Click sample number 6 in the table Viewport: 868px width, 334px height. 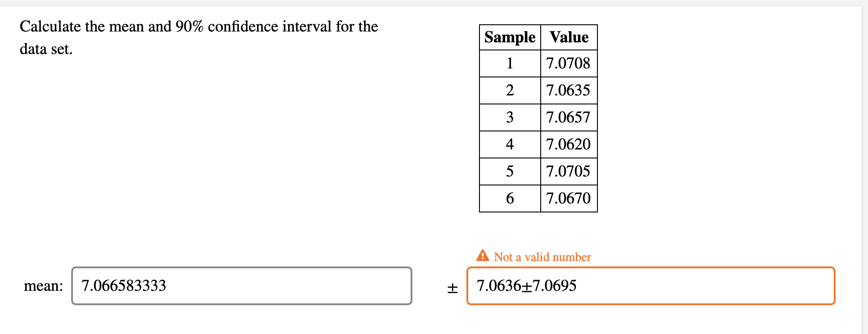tap(509, 199)
